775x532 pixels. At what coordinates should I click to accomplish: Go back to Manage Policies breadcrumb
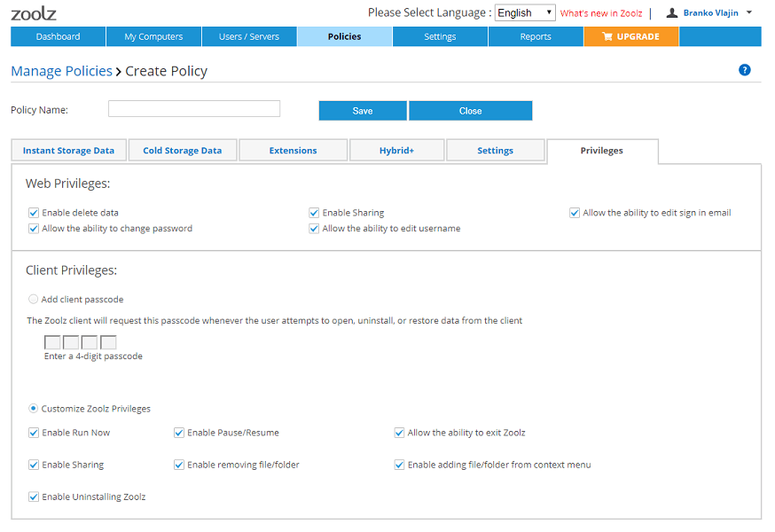(x=62, y=71)
